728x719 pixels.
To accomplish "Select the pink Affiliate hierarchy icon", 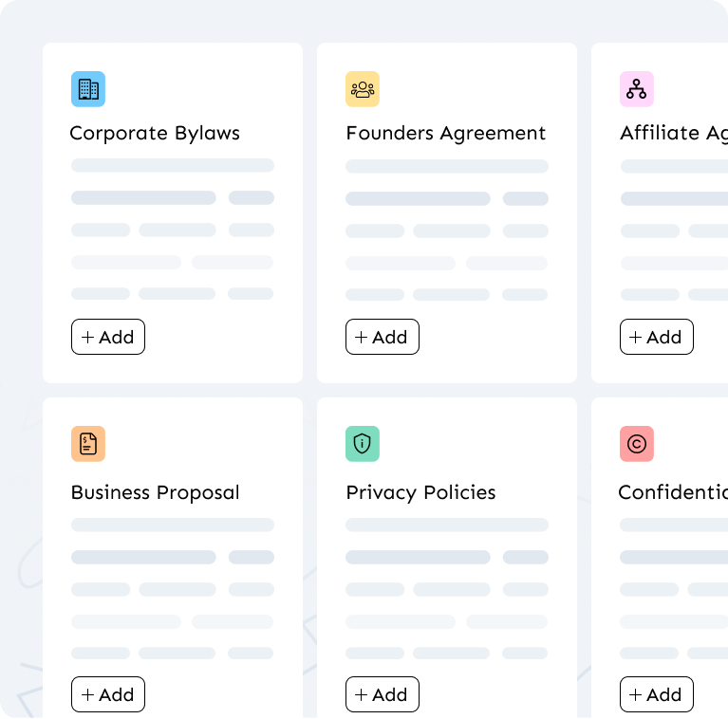I will [637, 89].
